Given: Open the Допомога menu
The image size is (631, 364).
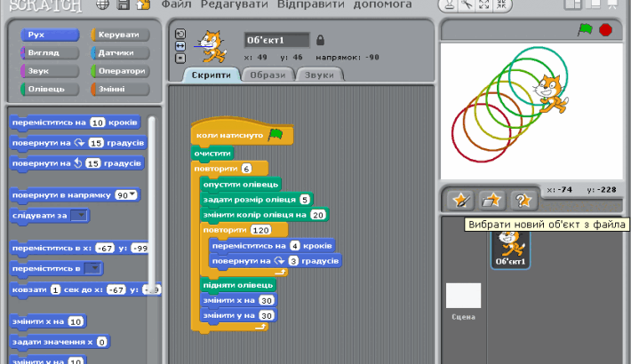Looking at the screenshot, I should [383, 4].
